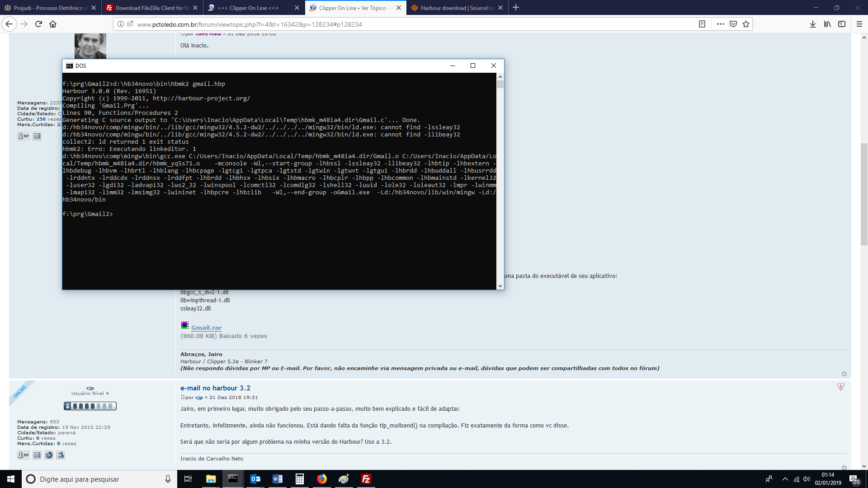Viewport: 868px width, 488px height.
Task: Open FileZilla from the taskbar
Action: 366,479
